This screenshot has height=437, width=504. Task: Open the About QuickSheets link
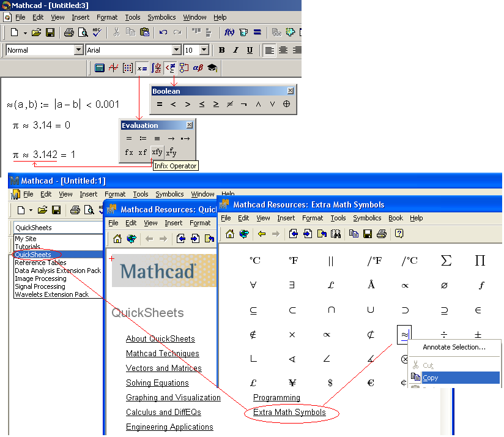[160, 338]
